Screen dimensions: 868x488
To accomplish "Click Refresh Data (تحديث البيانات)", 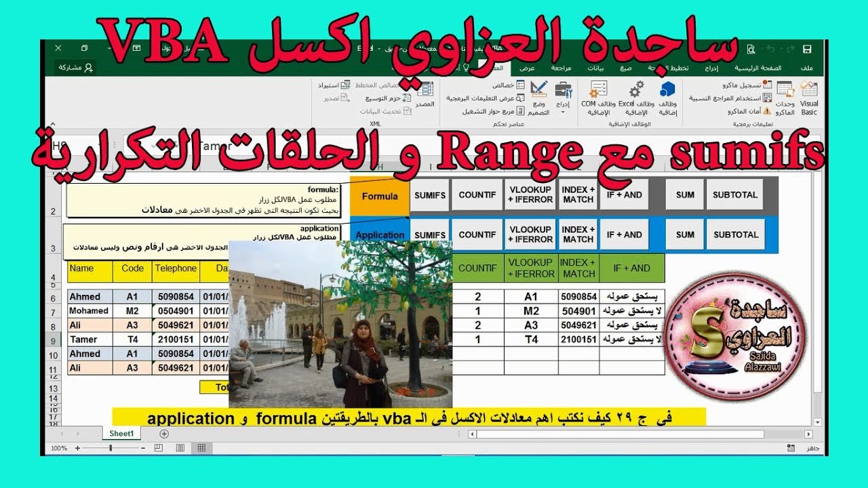I will [385, 111].
